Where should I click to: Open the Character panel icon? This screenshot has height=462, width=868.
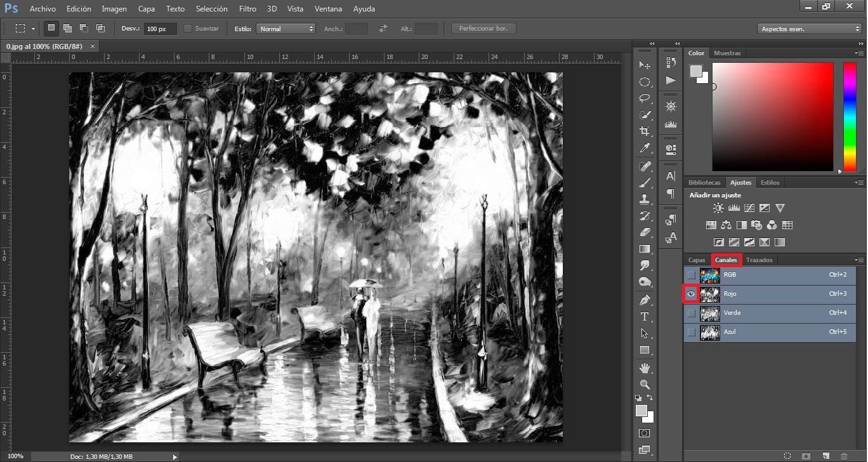[x=671, y=176]
